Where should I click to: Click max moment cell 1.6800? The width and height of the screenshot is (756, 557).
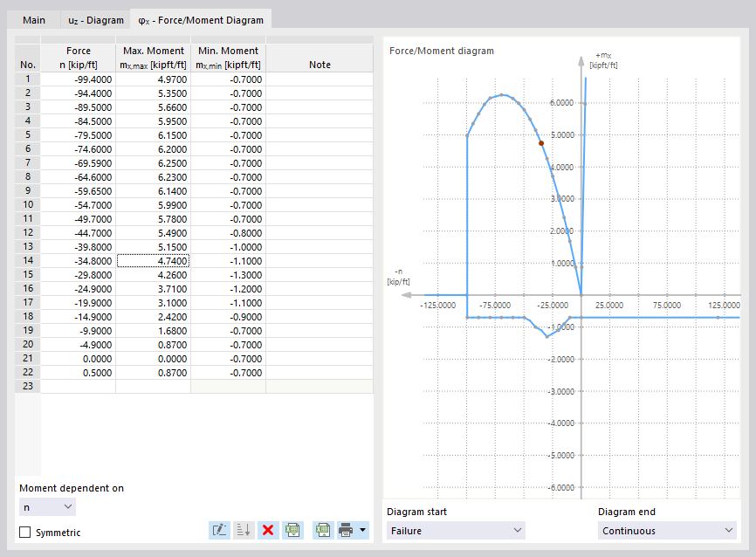pos(154,331)
